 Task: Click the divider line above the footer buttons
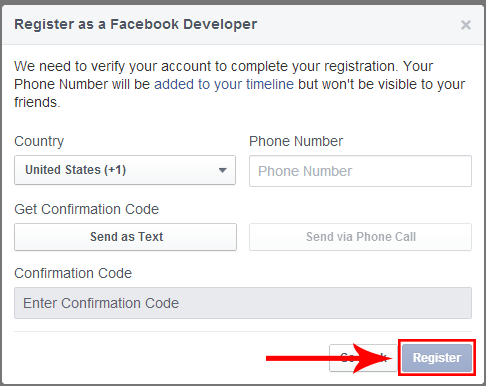(x=243, y=331)
